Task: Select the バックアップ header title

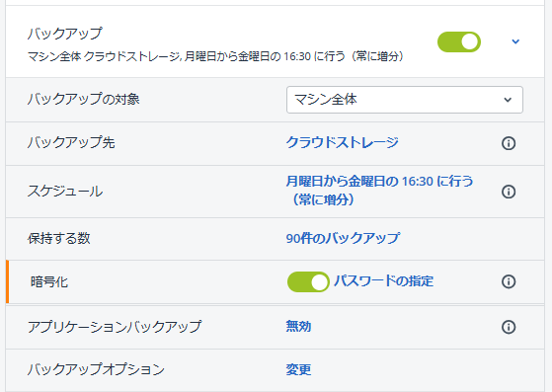Action: coord(65,34)
